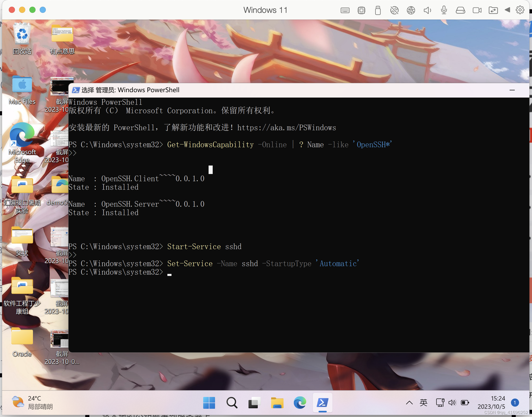
Task: Click the blue coherence mode button
Action: pyautogui.click(x=43, y=10)
